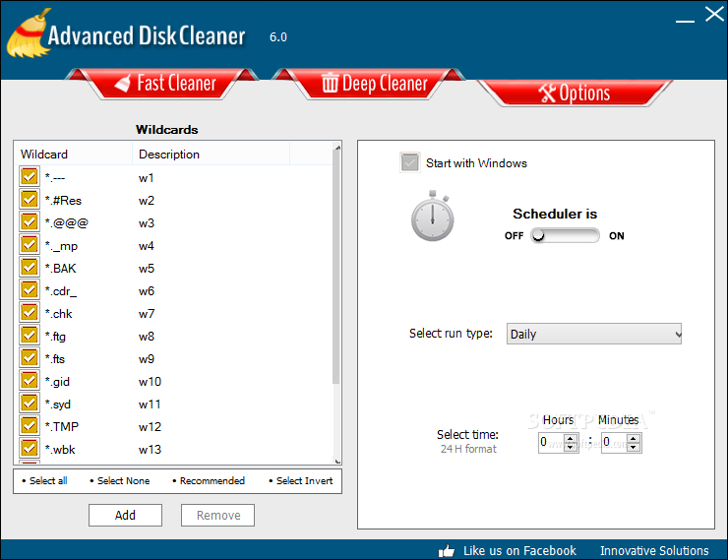Click into the Minutes input field

tap(614, 442)
